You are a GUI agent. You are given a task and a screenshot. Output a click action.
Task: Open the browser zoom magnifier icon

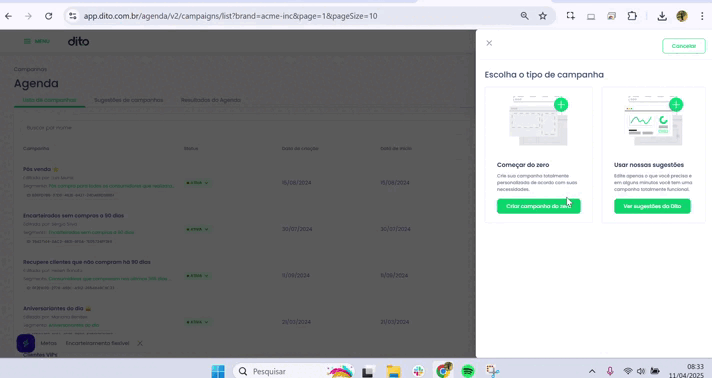[x=524, y=16]
